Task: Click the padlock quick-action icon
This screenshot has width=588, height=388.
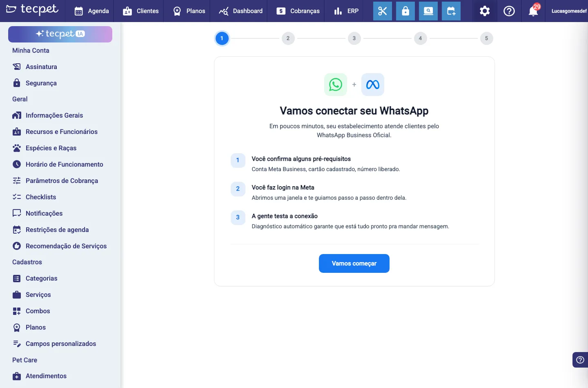Action: (405, 11)
